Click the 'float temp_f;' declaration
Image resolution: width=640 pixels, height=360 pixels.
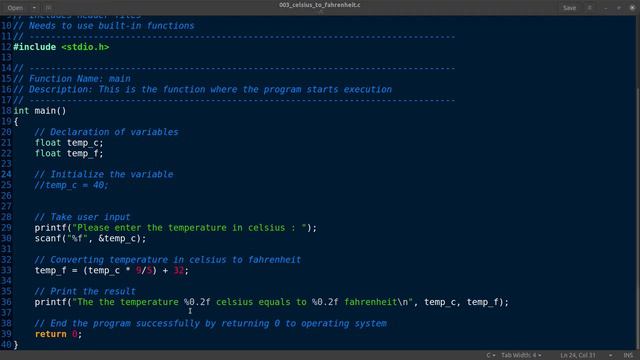tap(69, 153)
